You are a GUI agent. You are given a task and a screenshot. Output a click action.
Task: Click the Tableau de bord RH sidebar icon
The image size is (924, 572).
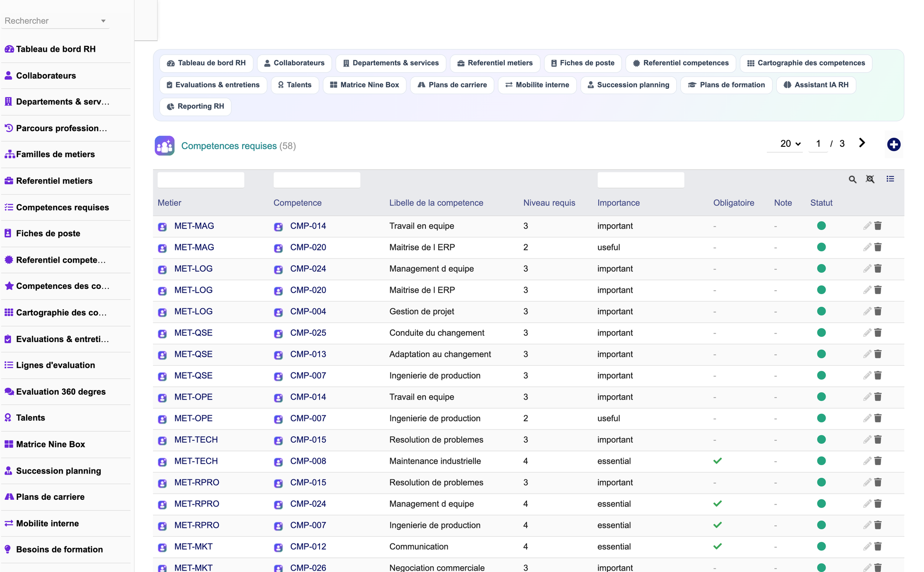[9, 49]
